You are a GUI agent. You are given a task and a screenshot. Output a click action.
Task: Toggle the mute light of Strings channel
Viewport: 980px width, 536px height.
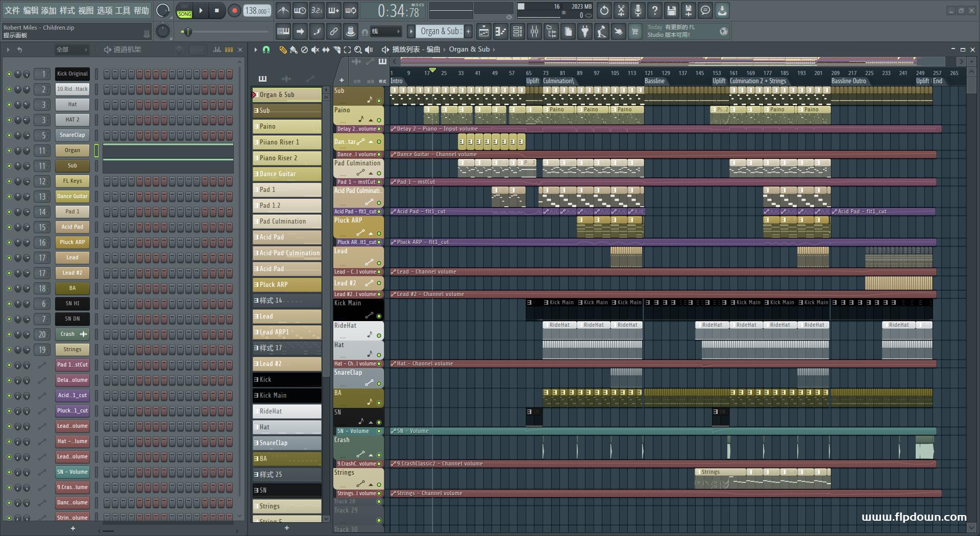[x=9, y=350]
